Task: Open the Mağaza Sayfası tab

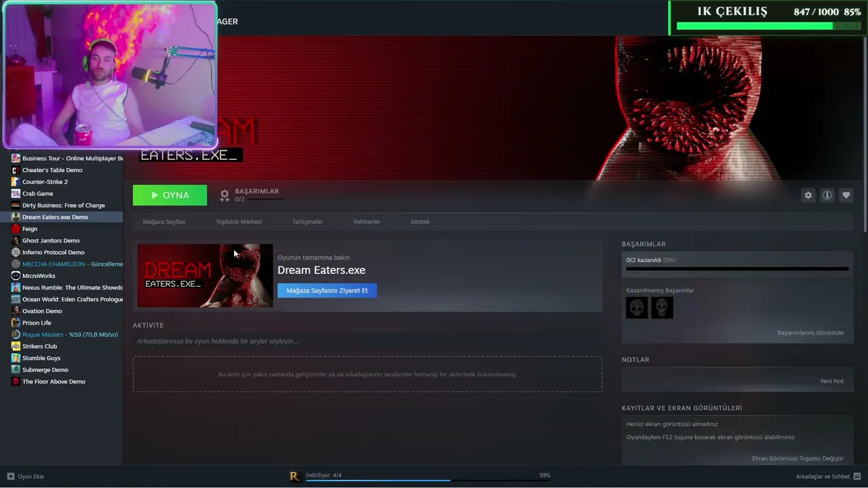Action: coord(163,222)
